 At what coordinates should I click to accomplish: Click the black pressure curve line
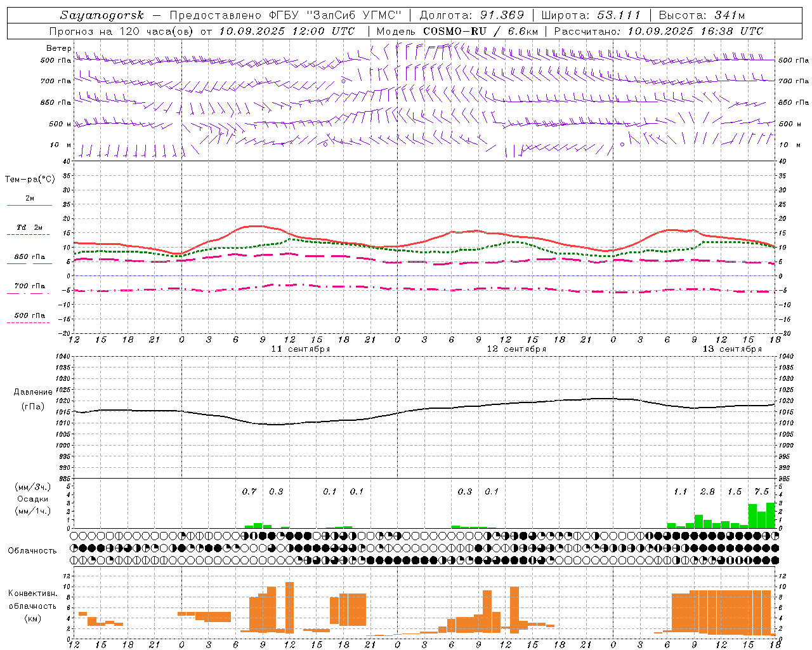[425, 409]
